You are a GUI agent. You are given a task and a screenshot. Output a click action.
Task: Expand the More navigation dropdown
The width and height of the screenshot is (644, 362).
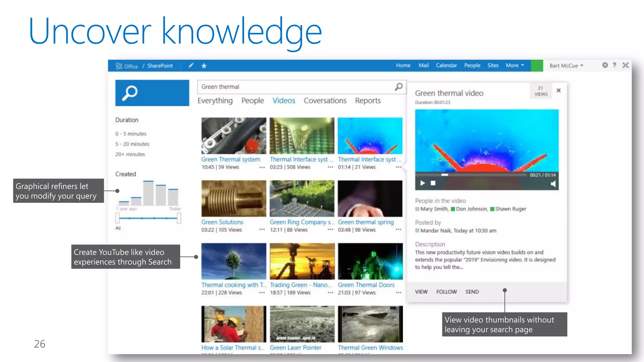click(515, 65)
